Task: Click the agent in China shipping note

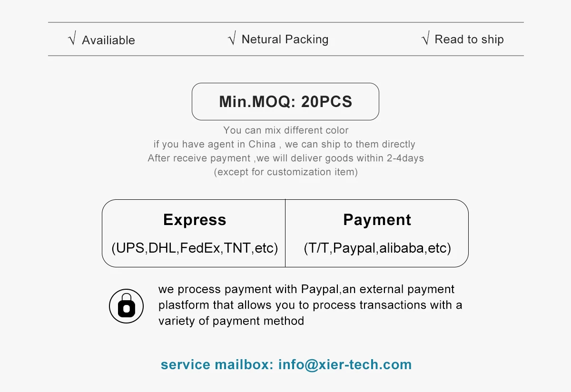Action: click(x=284, y=144)
